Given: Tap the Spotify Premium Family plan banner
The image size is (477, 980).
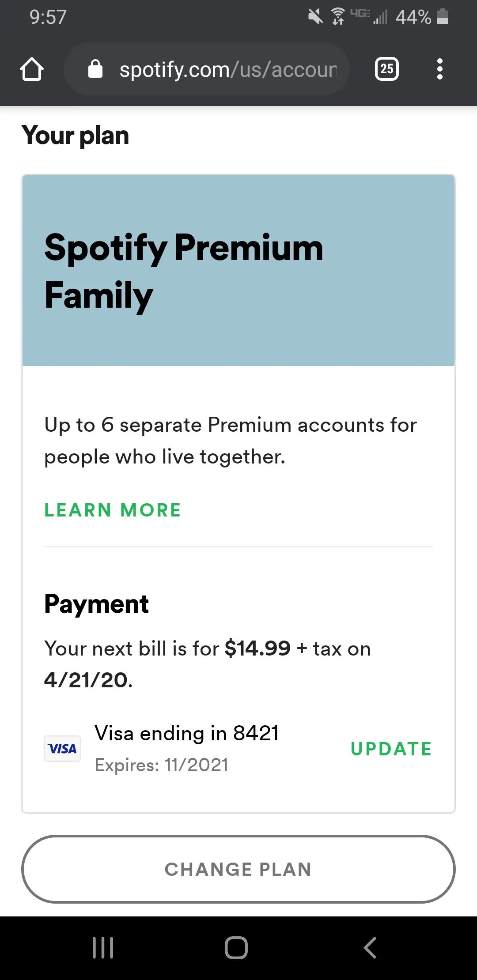Looking at the screenshot, I should [238, 270].
